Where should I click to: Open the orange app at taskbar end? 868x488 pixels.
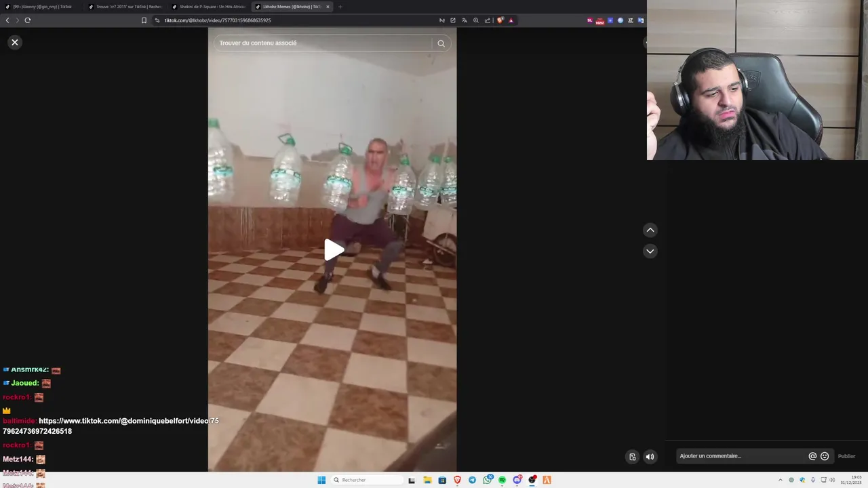(547, 480)
